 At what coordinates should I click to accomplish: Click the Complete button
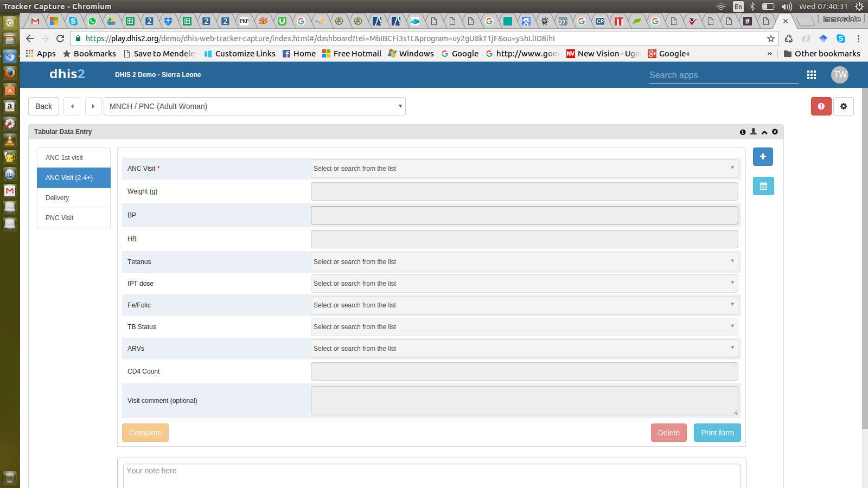pos(145,433)
